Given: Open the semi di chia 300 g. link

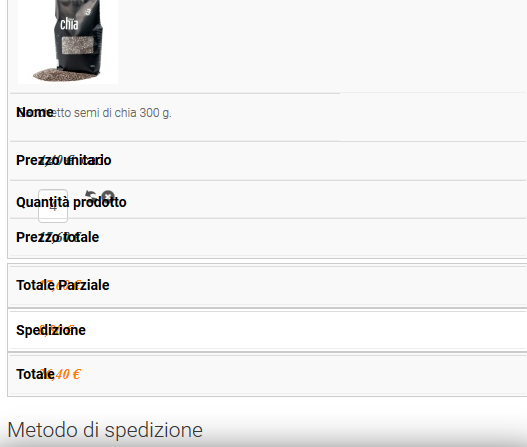Looking at the screenshot, I should coord(111,113).
